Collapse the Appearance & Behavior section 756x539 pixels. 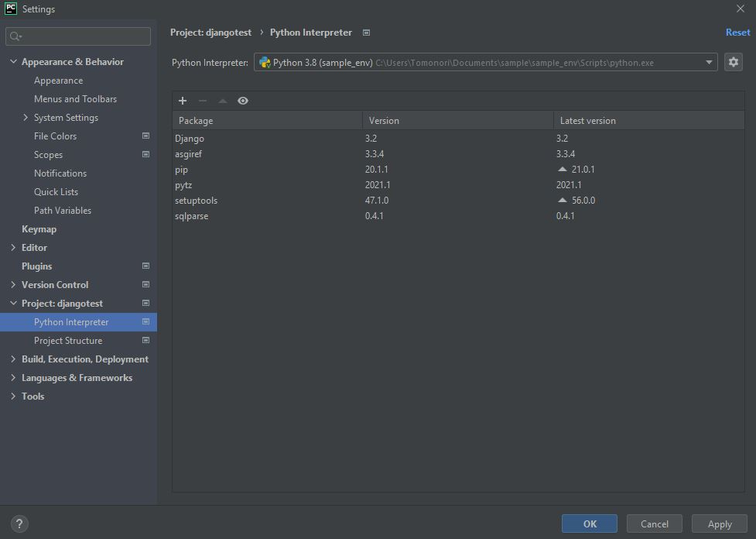(13, 62)
